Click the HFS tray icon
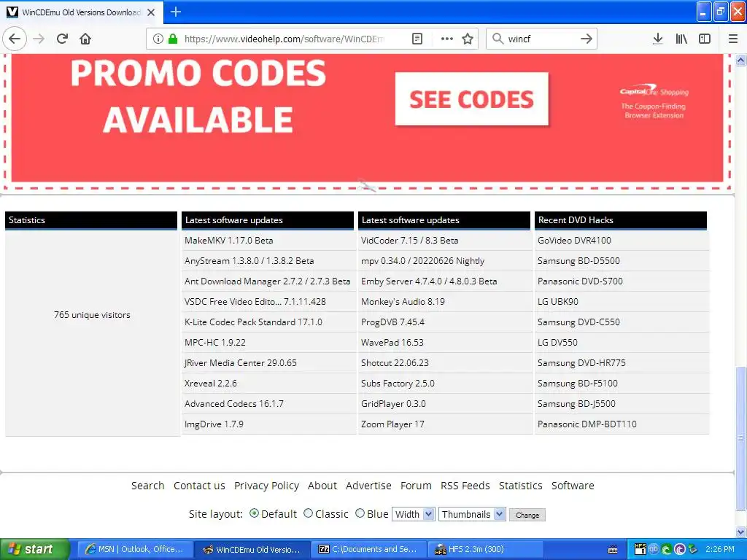 point(640,549)
